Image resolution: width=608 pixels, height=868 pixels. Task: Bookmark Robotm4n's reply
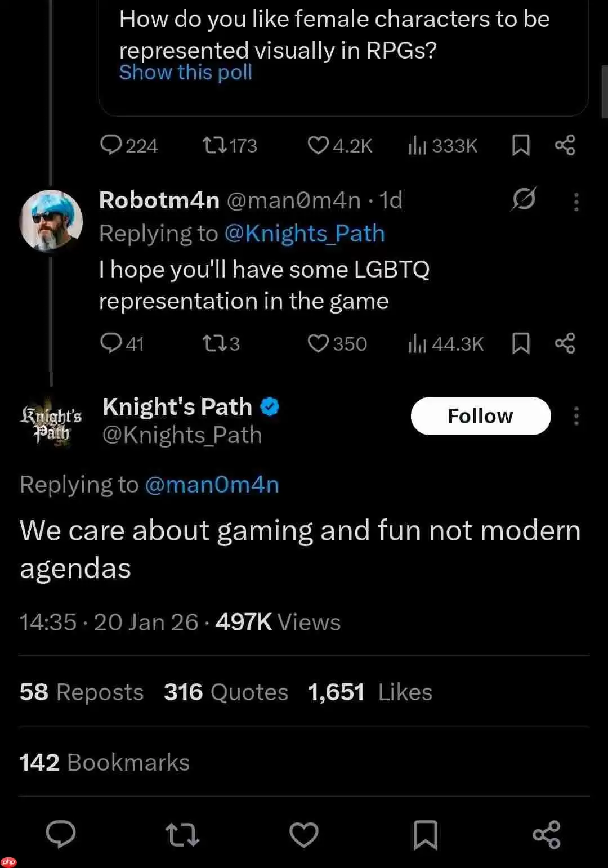tap(521, 343)
